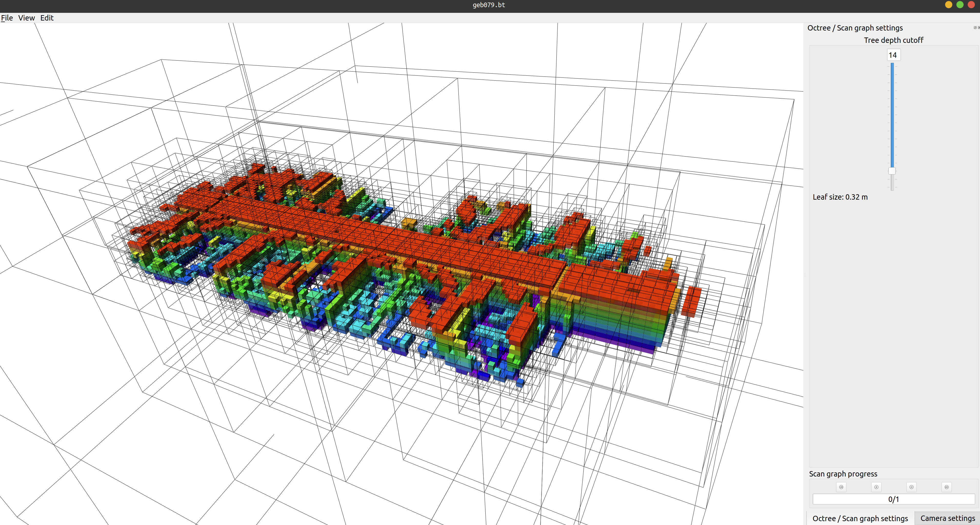Viewport: 980px width, 525px height.
Task: Click the fast-forward scan graph button
Action: point(912,487)
